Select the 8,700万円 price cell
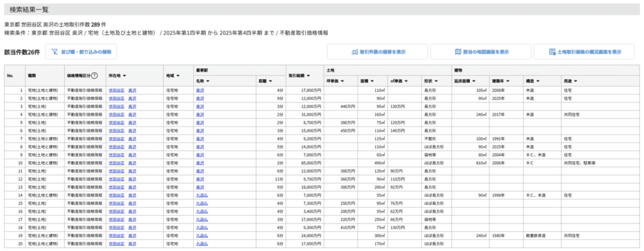 pos(305,123)
